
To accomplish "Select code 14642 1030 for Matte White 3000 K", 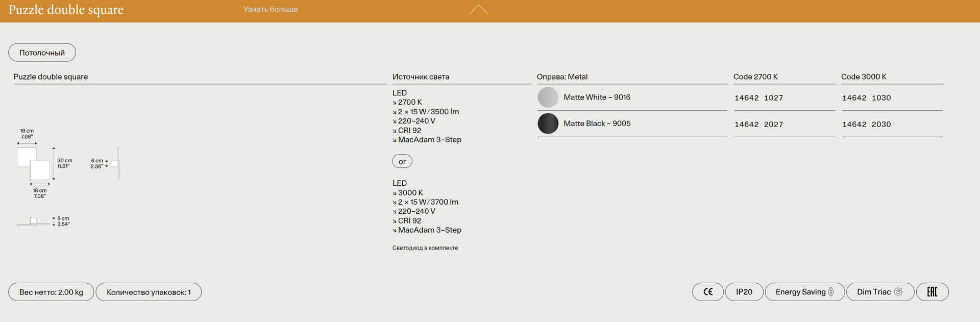I will pos(866,98).
